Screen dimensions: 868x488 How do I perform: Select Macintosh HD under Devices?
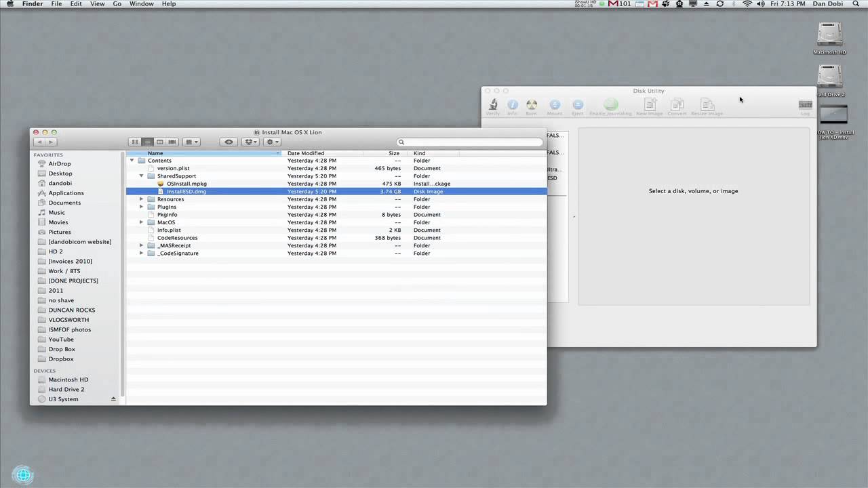(68, 380)
